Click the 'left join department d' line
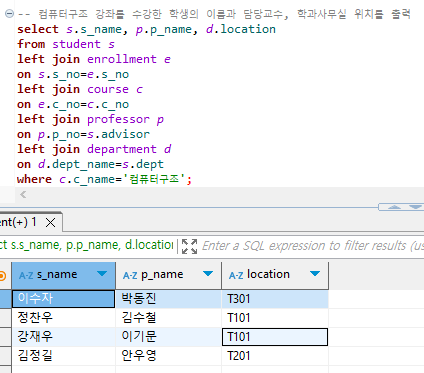The width and height of the screenshot is (424, 373). pos(94,149)
